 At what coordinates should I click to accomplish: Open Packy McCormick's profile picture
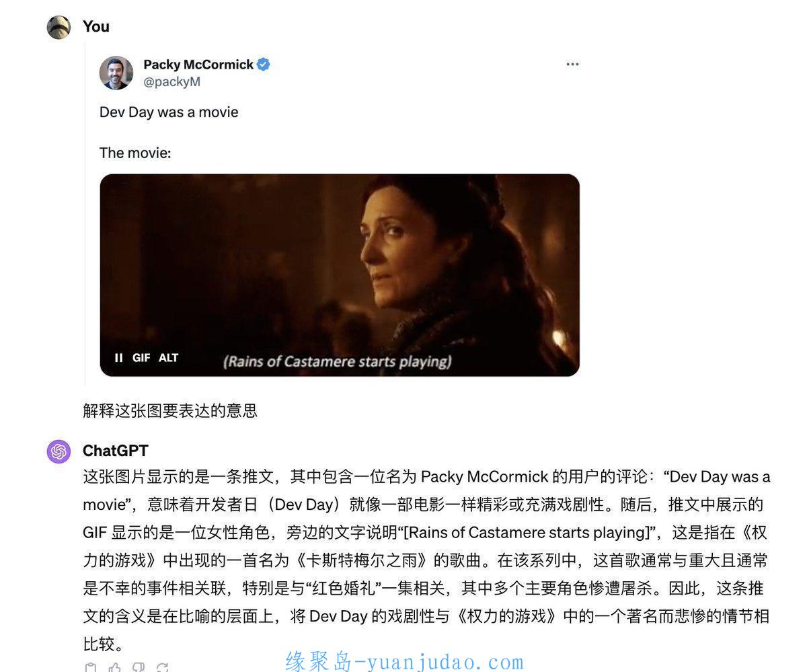pos(116,73)
